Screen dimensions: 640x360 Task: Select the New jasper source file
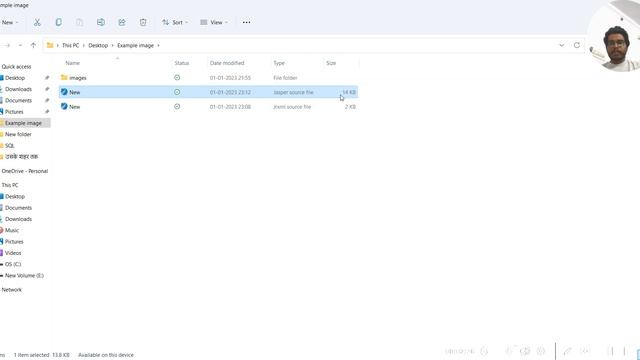click(208, 92)
